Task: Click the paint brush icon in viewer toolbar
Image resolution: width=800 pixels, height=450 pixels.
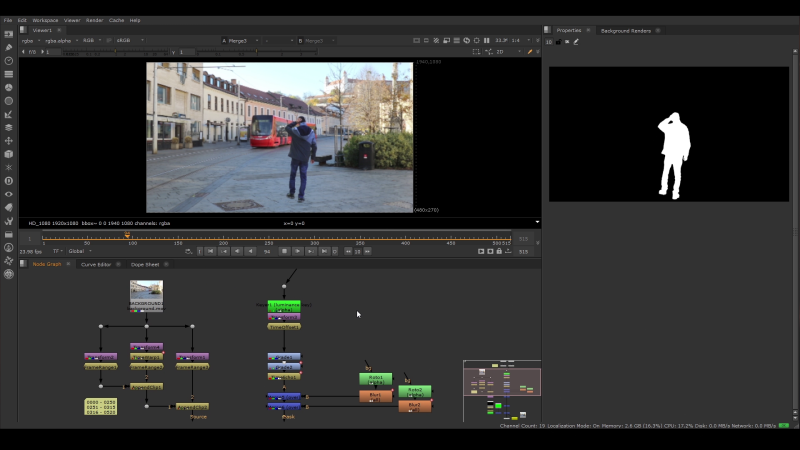Action: coord(530,52)
